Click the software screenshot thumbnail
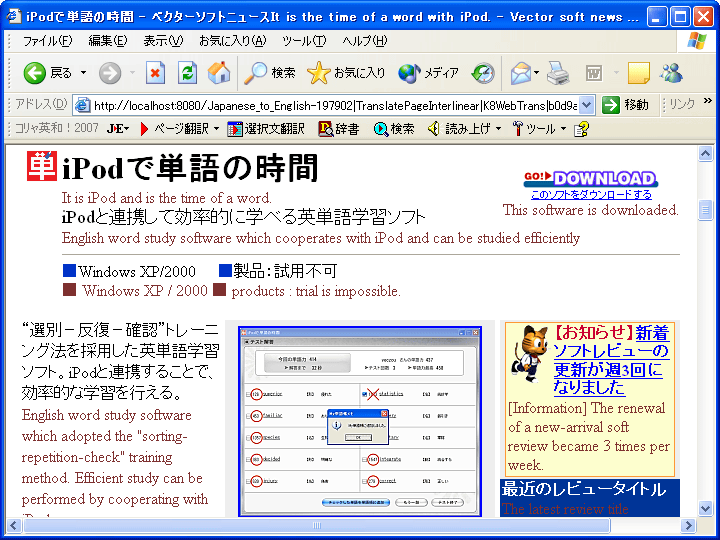This screenshot has width=720, height=540. pyautogui.click(x=360, y=421)
